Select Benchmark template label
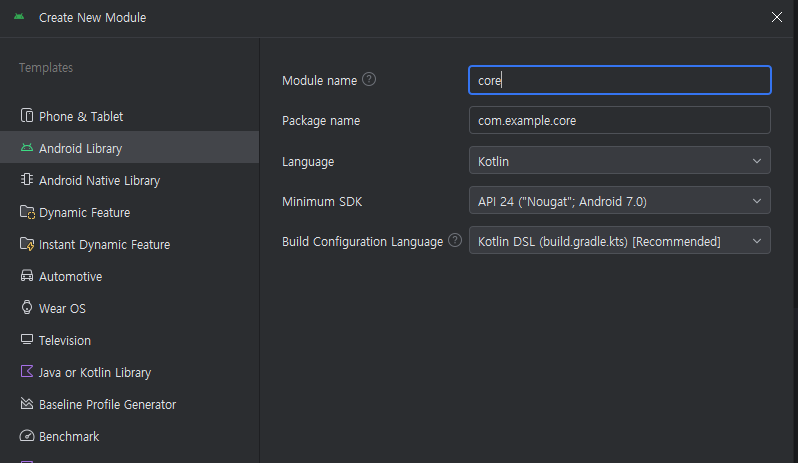The width and height of the screenshot is (798, 463). pyautogui.click(x=69, y=437)
